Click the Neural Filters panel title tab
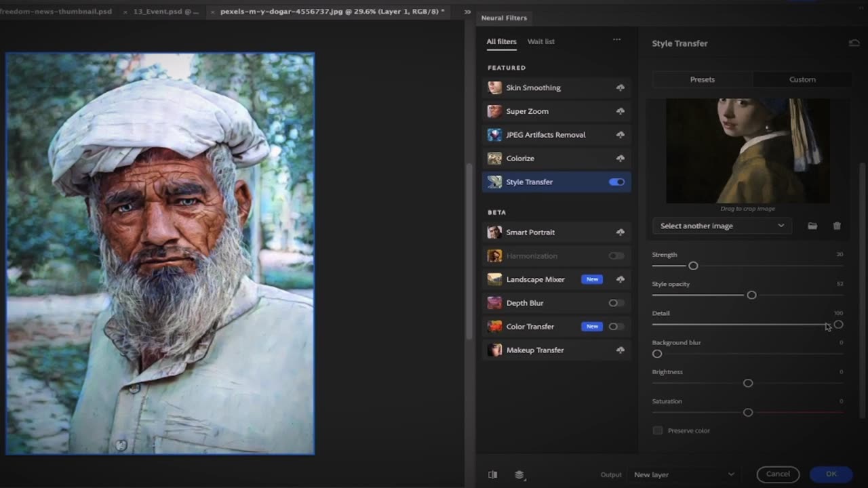The image size is (868, 488). tap(504, 18)
